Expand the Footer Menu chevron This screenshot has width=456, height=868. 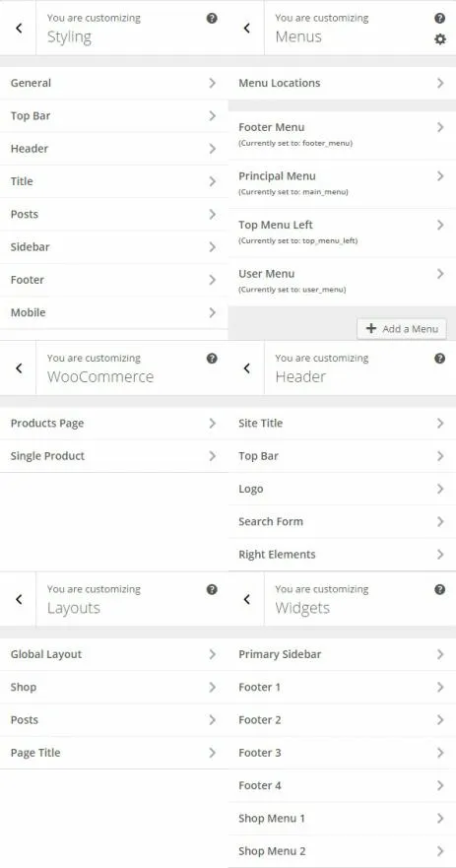tap(440, 127)
